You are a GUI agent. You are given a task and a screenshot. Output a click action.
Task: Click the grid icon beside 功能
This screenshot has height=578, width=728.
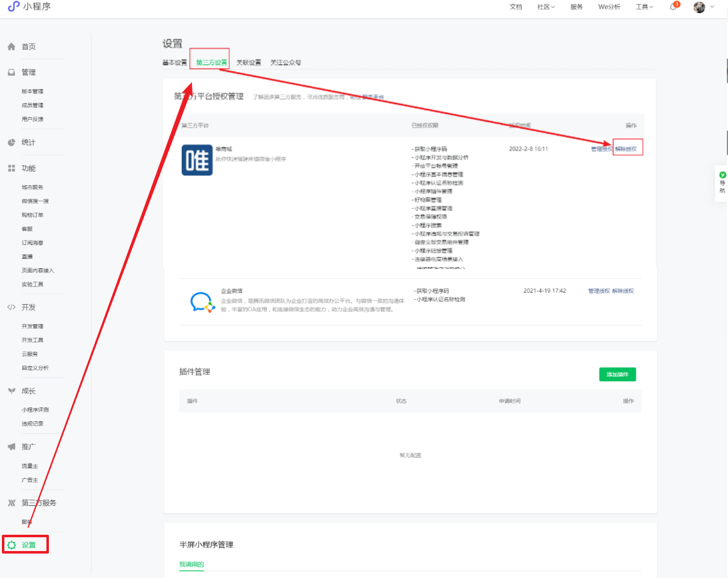[11, 169]
